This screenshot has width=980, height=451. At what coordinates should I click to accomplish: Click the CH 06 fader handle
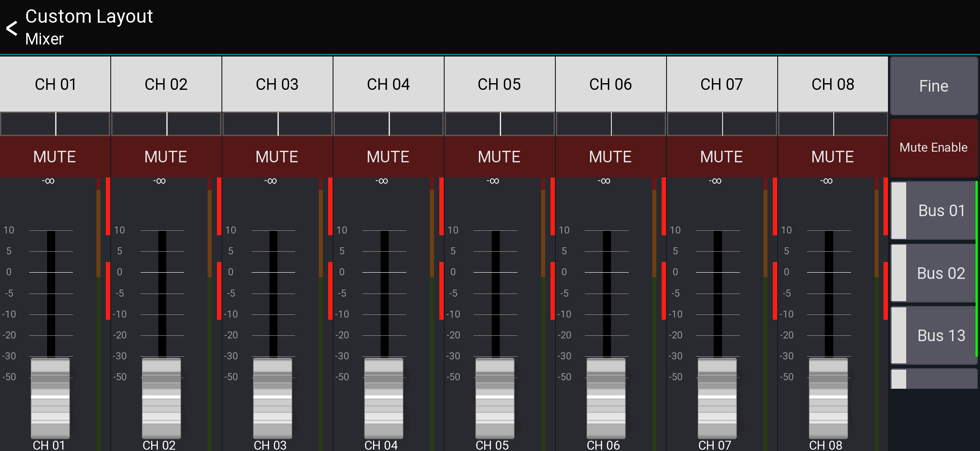[x=605, y=398]
